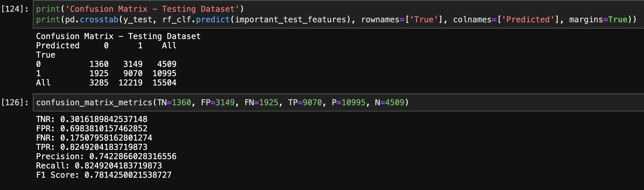
Task: Click the 15504 total in crosstab output
Action: 165,83
